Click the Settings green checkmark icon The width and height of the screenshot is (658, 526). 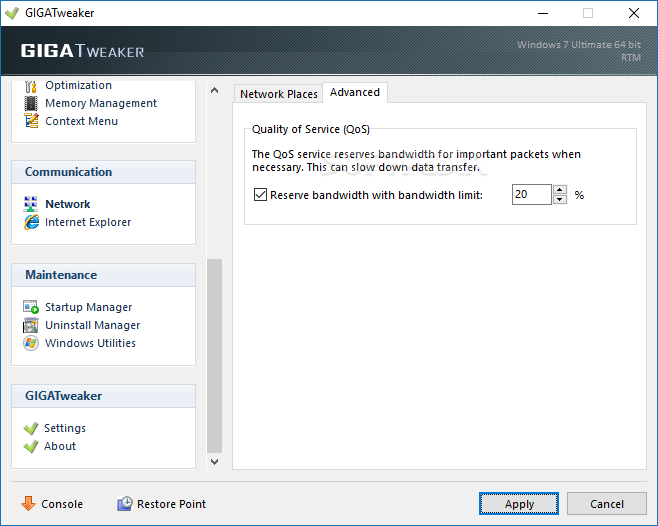coord(31,428)
